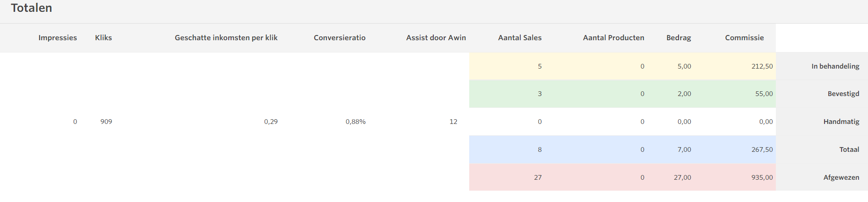Click the Assist door Awin header

(x=436, y=38)
